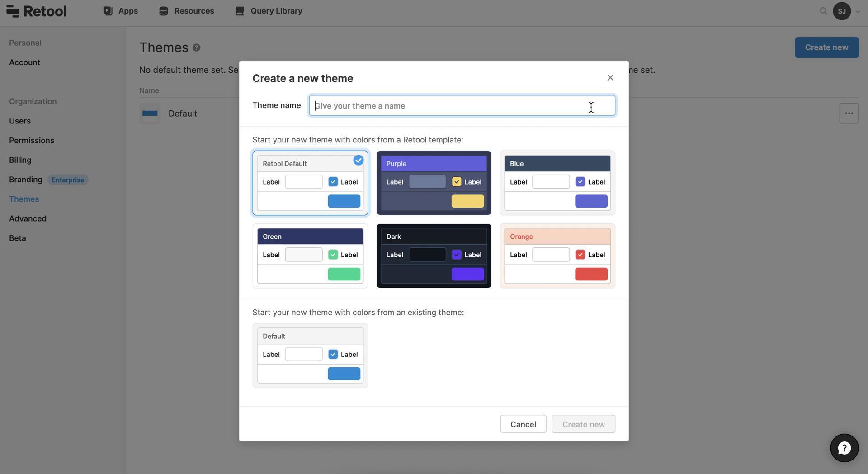This screenshot has width=868, height=474.
Task: Focus the Theme name input field
Action: pyautogui.click(x=462, y=105)
